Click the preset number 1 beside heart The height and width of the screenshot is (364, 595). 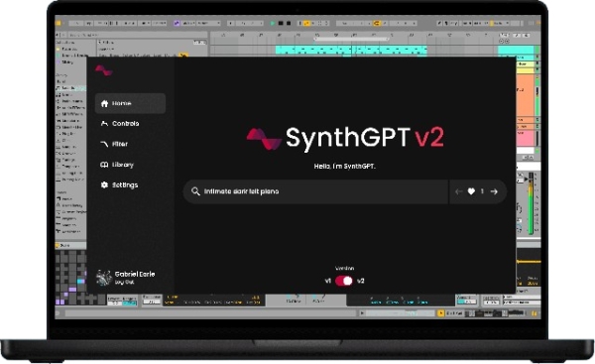pos(482,191)
